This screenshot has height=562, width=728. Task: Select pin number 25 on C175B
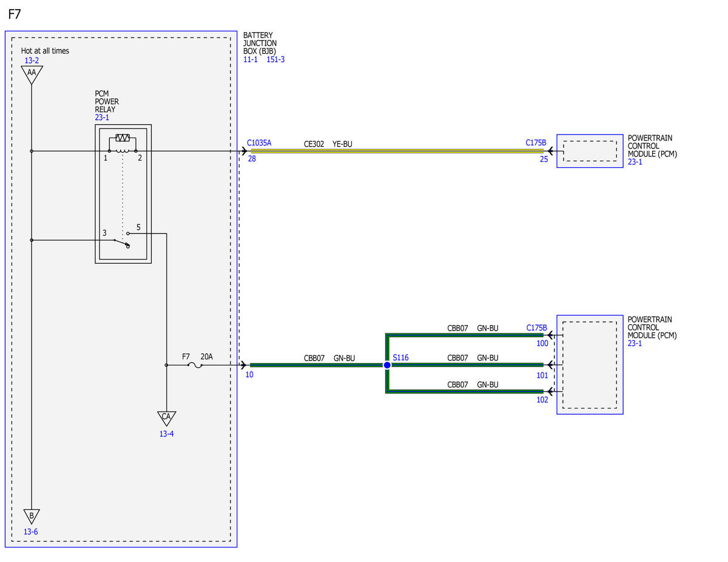click(x=544, y=159)
